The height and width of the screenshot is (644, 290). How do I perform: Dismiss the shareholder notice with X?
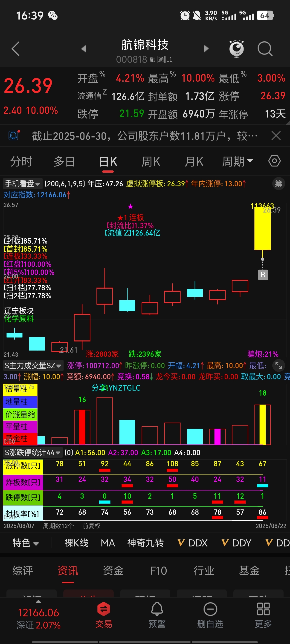pos(276,136)
